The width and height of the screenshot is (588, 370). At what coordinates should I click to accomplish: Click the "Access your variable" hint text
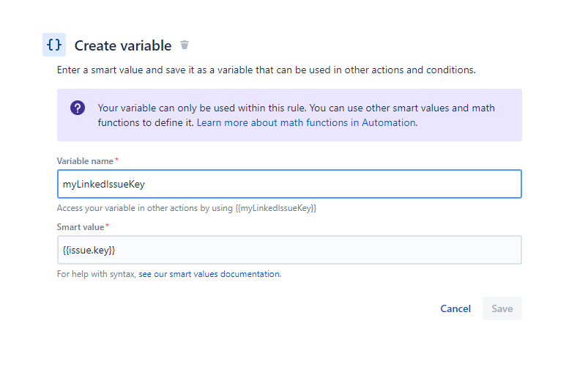point(145,208)
